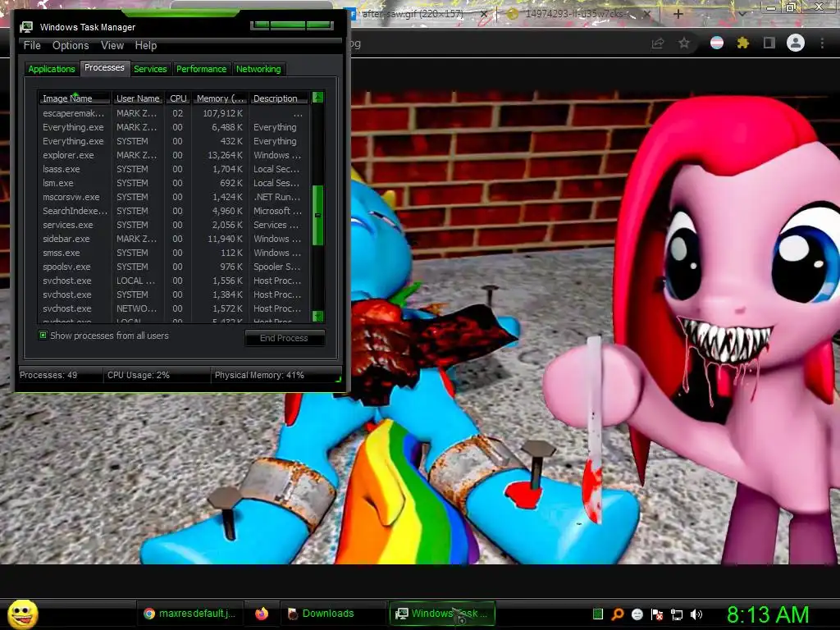Select the services.exe process row

coord(173,225)
